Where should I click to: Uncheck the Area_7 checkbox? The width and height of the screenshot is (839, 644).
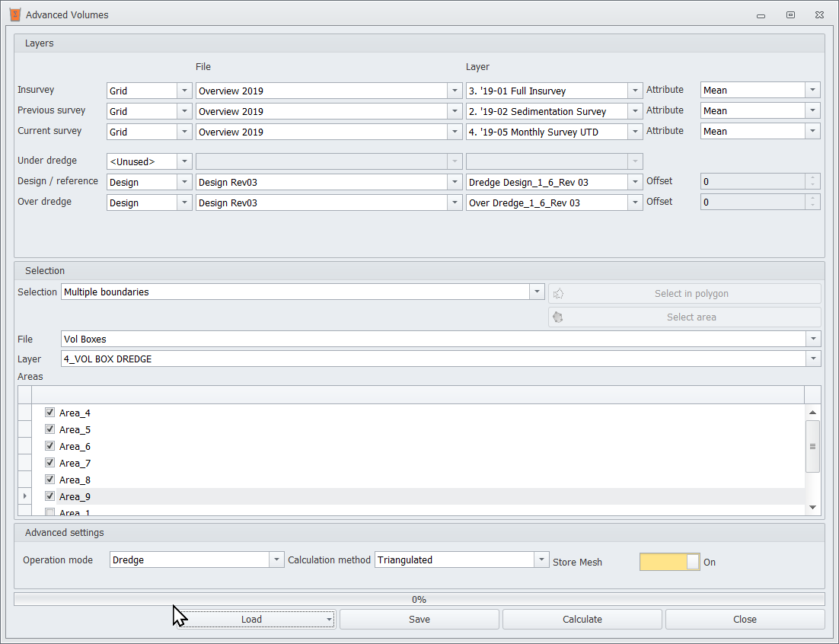50,463
